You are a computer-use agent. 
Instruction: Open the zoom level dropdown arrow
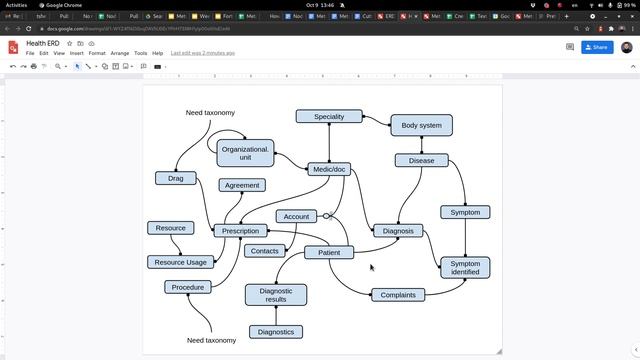[66, 67]
